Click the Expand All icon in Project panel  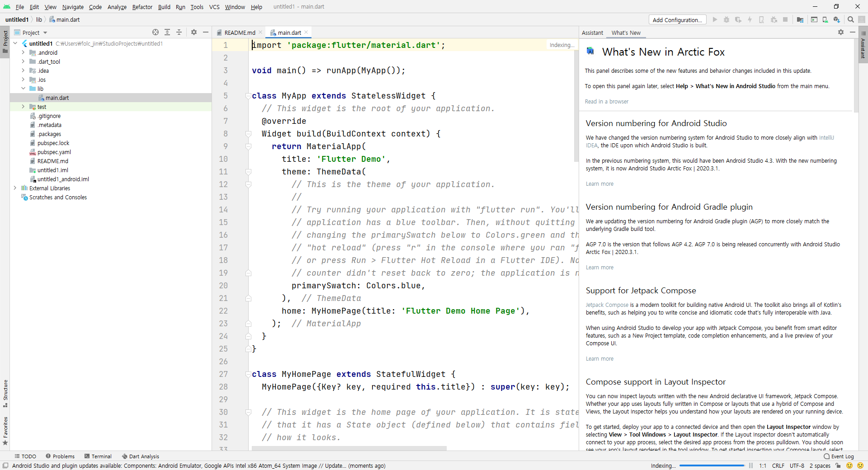(x=167, y=32)
